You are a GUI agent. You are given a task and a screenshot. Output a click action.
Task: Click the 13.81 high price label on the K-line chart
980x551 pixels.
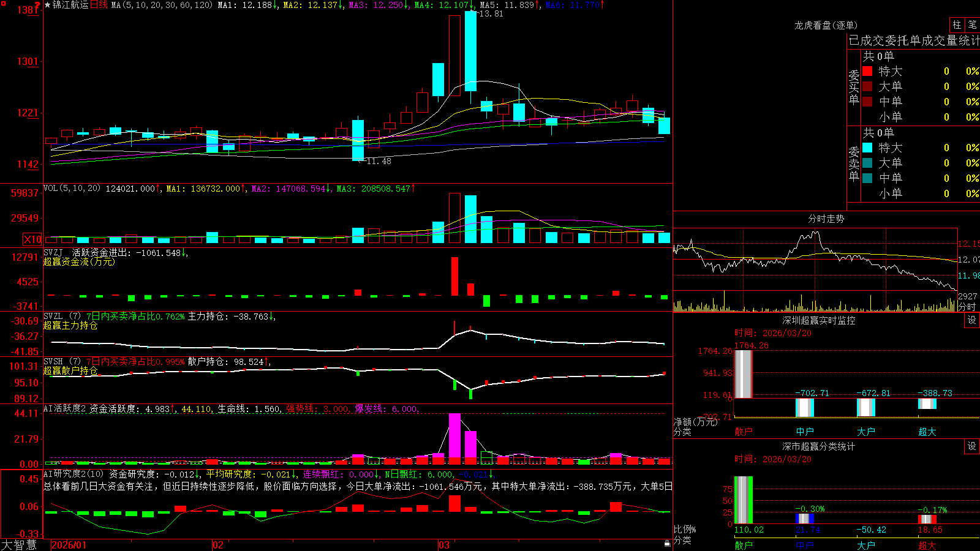(x=491, y=13)
